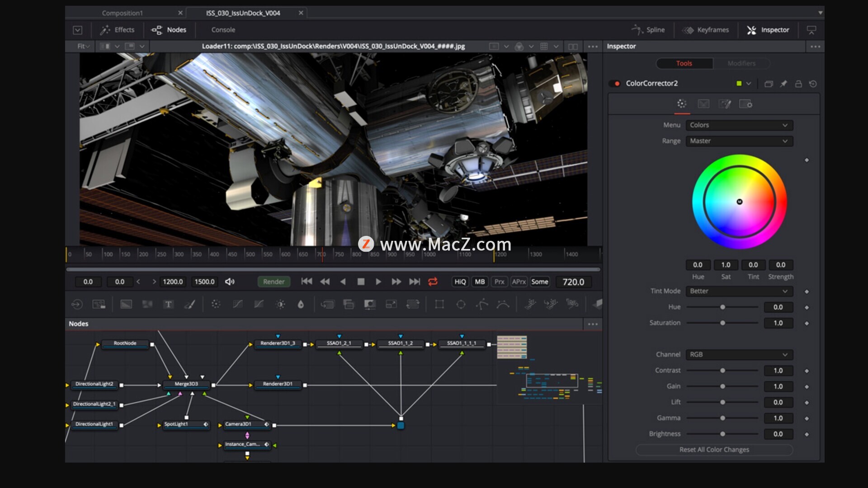Select the Merge3D3 node
This screenshot has height=488, width=868.
(186, 384)
